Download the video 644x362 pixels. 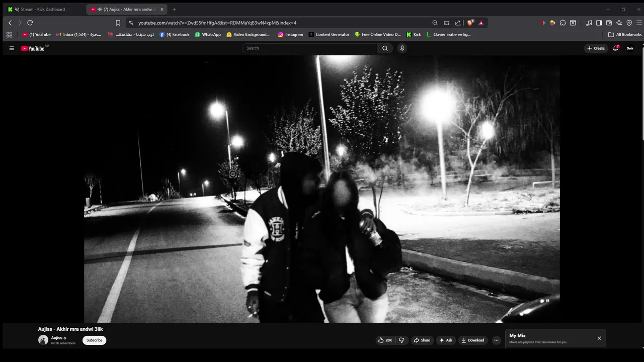[x=472, y=340]
